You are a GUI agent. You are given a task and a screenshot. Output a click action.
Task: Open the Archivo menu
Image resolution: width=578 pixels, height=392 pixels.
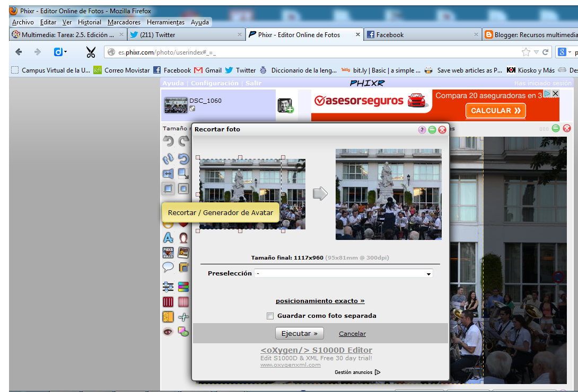pos(23,22)
